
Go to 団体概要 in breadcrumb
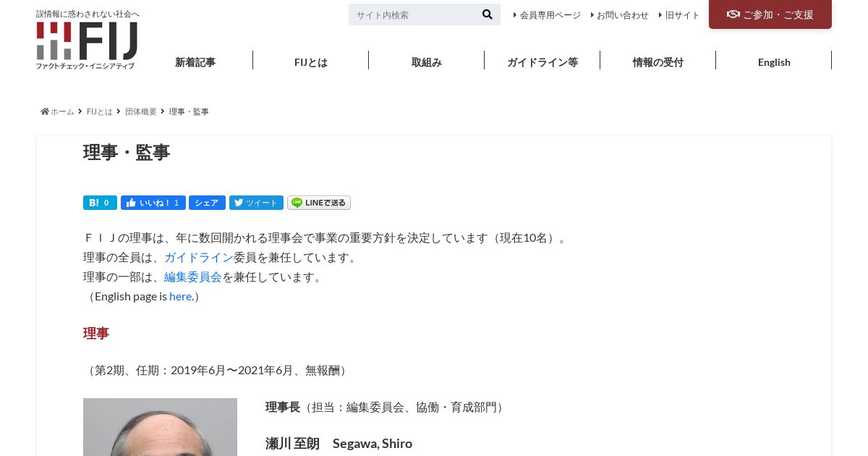point(141,111)
